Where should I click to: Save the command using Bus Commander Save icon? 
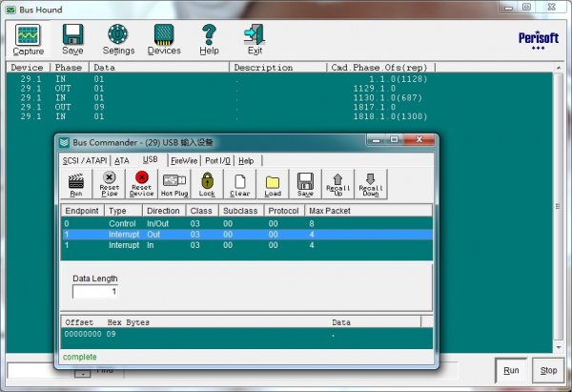pyautogui.click(x=305, y=184)
